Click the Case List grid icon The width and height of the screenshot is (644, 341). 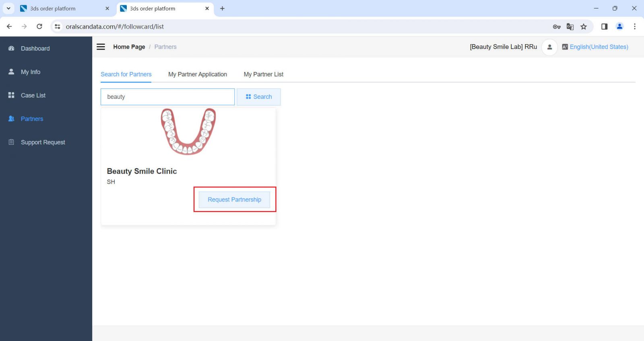(x=11, y=95)
